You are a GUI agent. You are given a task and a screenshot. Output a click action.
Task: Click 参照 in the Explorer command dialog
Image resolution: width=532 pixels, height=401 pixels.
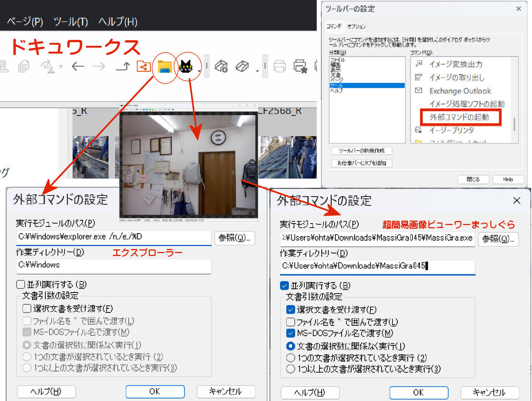pyautogui.click(x=234, y=238)
